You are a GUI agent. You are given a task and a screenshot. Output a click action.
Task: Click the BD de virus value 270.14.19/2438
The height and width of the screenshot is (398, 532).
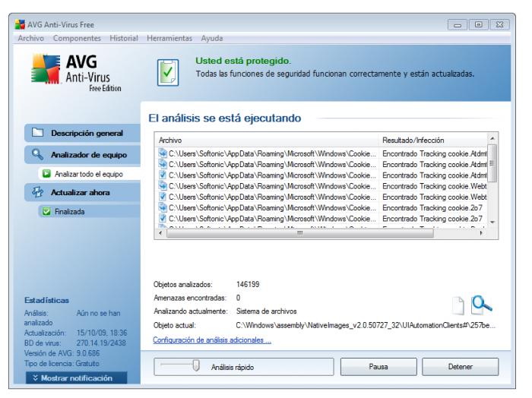[101, 343]
